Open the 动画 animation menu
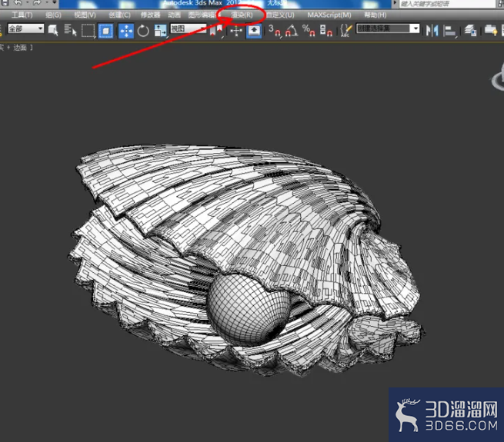The width and height of the screenshot is (504, 442). tap(174, 15)
